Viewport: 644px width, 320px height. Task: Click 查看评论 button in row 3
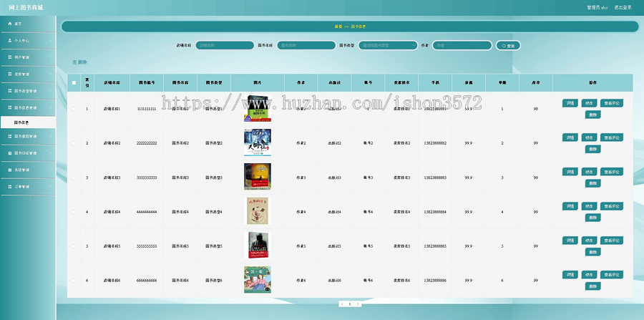pos(612,172)
